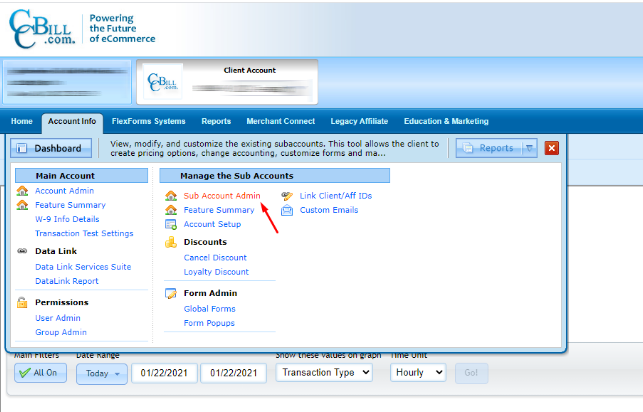Open Data Link Services Suite link
643x412 pixels.
point(83,267)
